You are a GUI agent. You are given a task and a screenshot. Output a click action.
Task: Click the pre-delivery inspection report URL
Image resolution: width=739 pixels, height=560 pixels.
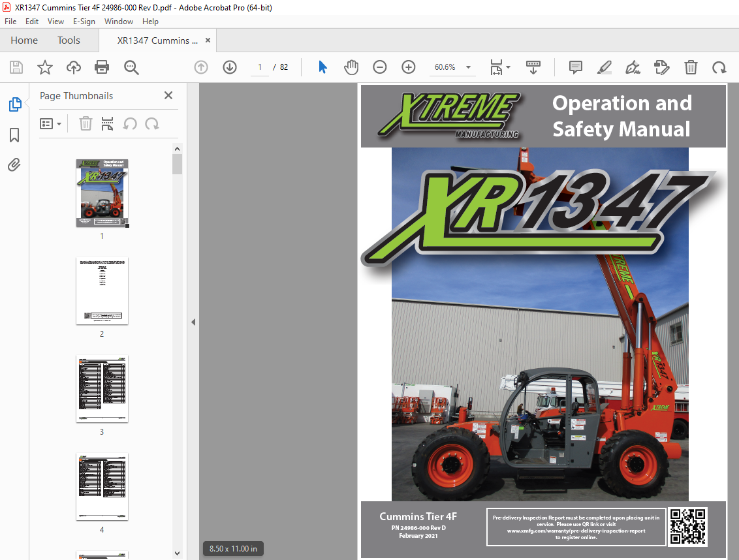pos(576,531)
